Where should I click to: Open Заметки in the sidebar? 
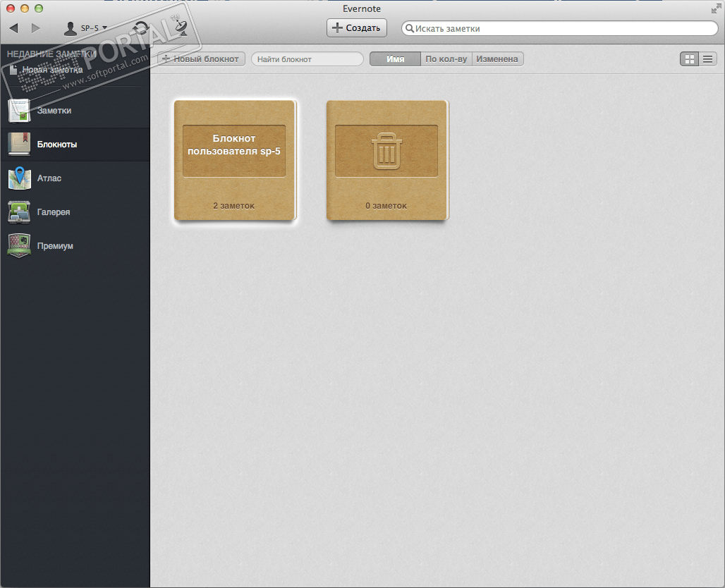[75, 111]
